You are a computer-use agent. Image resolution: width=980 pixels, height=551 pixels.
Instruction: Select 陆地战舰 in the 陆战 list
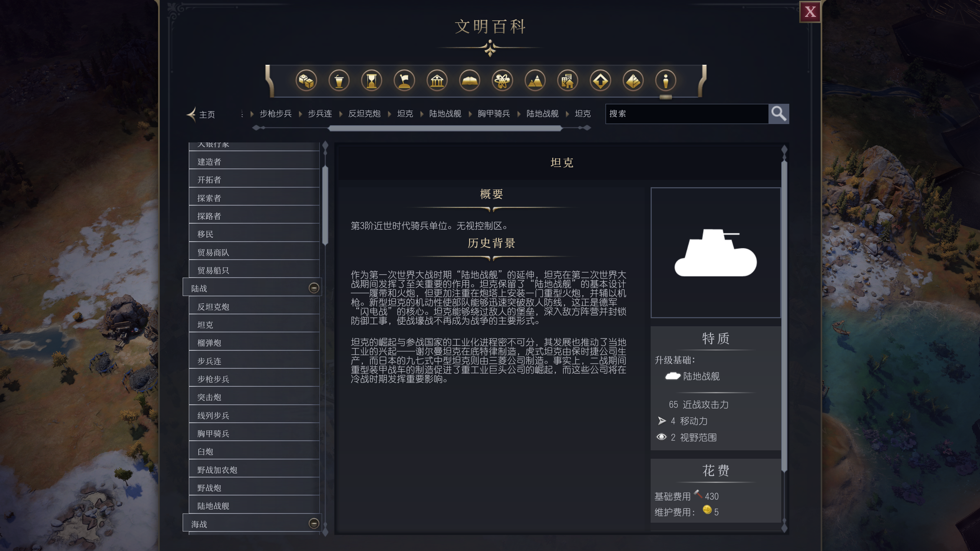tap(254, 506)
